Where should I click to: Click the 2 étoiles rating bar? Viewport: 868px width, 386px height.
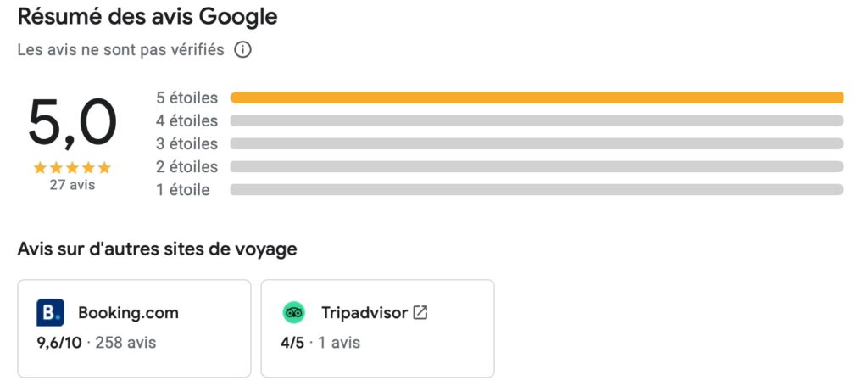(x=537, y=166)
